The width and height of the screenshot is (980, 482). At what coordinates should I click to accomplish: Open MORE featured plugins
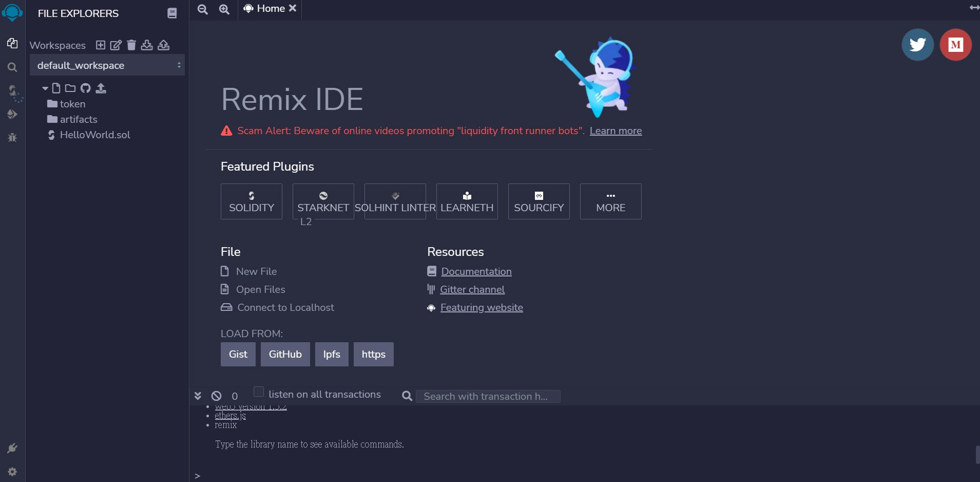pyautogui.click(x=611, y=201)
